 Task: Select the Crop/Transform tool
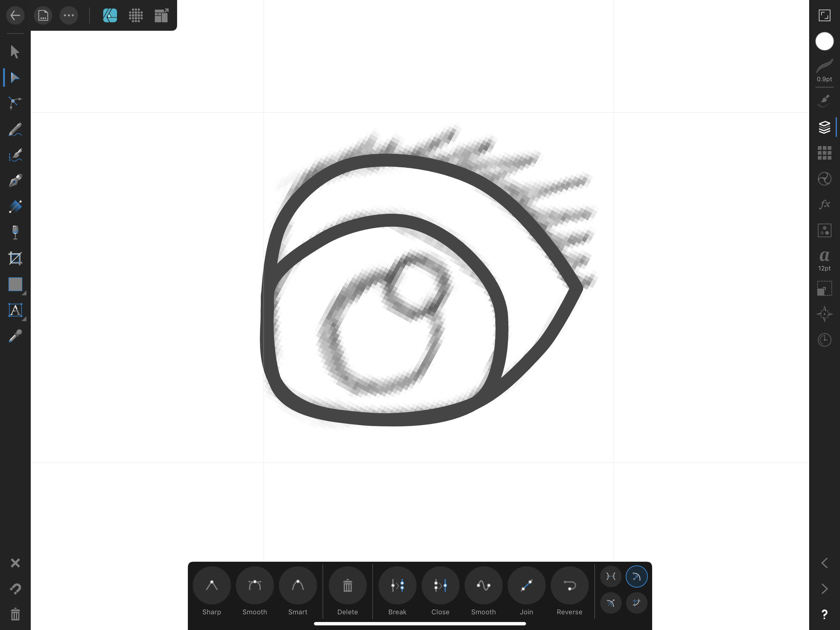pyautogui.click(x=14, y=257)
